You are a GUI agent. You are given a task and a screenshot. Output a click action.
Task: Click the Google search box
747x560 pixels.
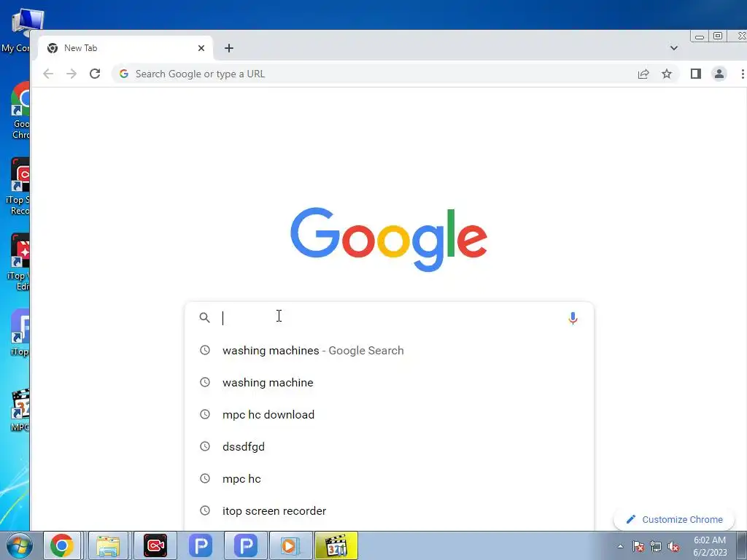pyautogui.click(x=389, y=318)
